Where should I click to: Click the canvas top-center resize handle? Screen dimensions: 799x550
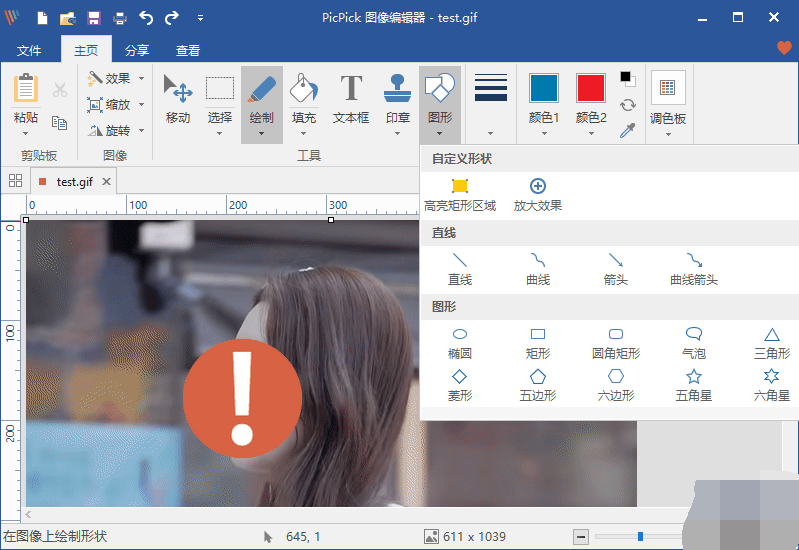(331, 220)
